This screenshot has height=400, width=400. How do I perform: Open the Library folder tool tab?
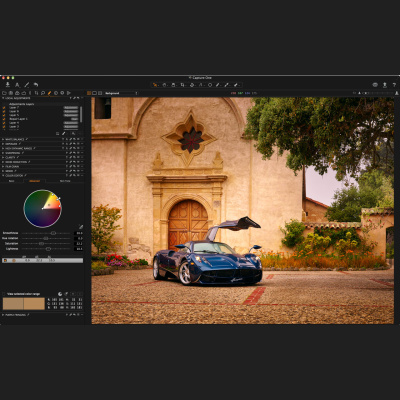tap(4, 93)
